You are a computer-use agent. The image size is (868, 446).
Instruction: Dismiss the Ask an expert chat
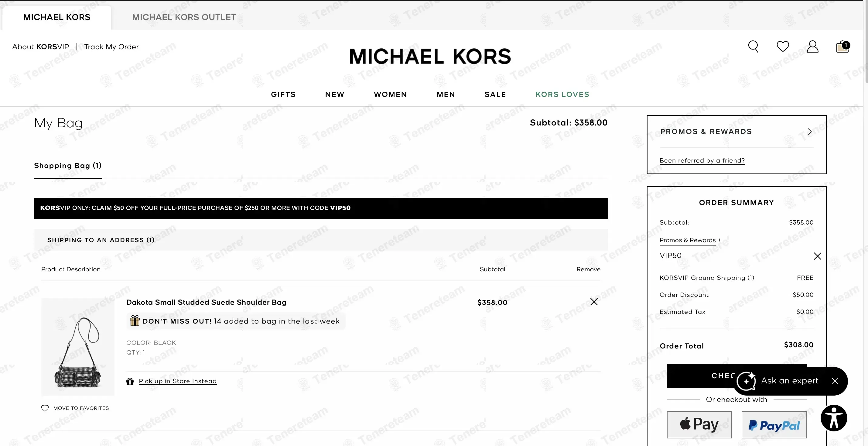[835, 381]
